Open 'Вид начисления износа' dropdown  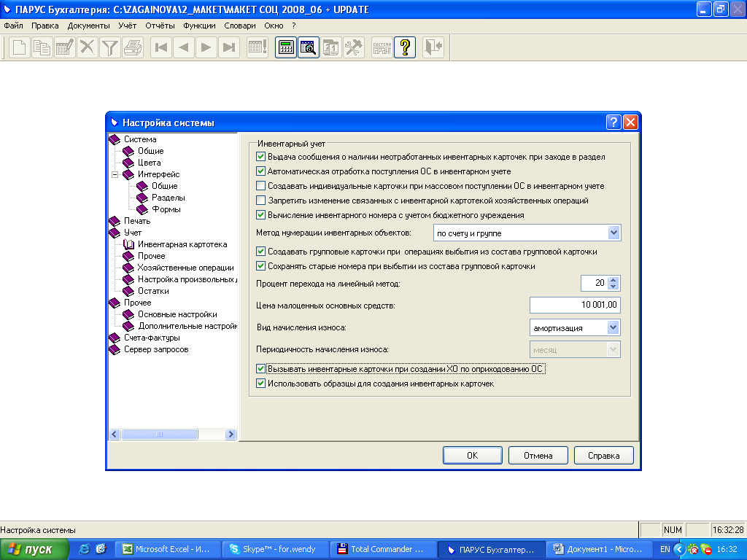(x=613, y=327)
